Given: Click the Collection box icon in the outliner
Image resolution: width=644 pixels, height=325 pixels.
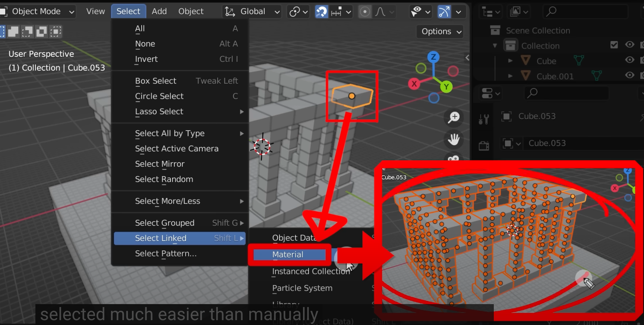Looking at the screenshot, I should click(510, 46).
